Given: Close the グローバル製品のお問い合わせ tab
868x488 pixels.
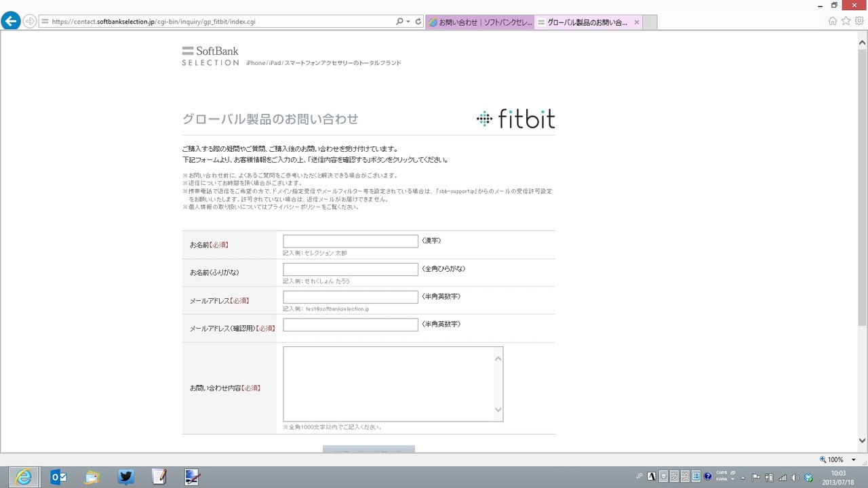Looking at the screenshot, I should point(637,22).
